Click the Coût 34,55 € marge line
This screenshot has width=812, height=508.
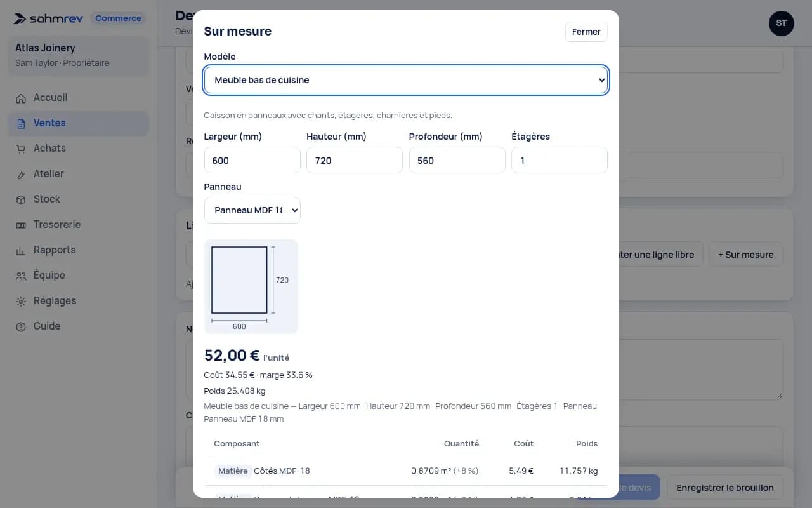coord(258,375)
